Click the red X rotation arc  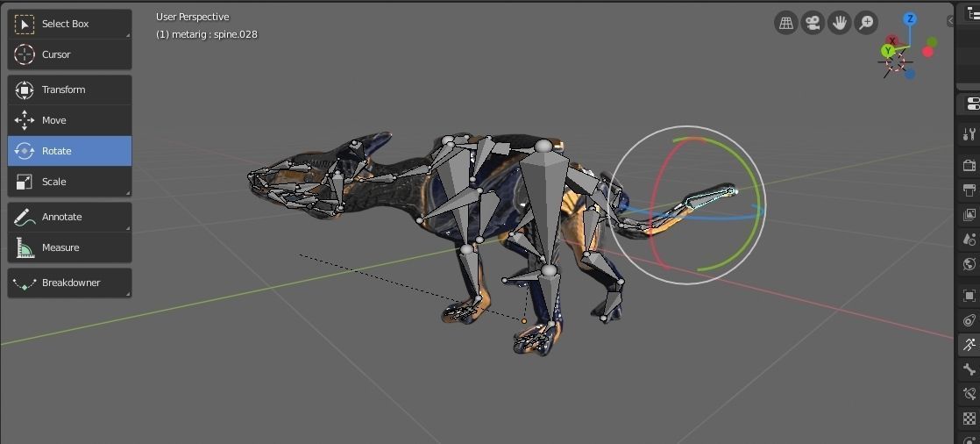(x=651, y=206)
